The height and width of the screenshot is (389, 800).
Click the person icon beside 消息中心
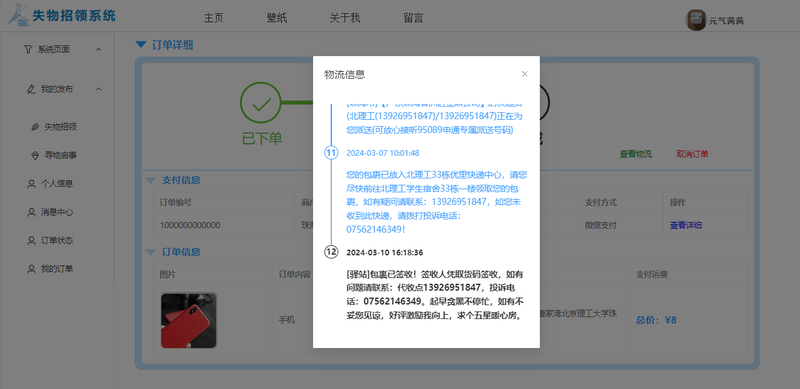click(x=31, y=212)
